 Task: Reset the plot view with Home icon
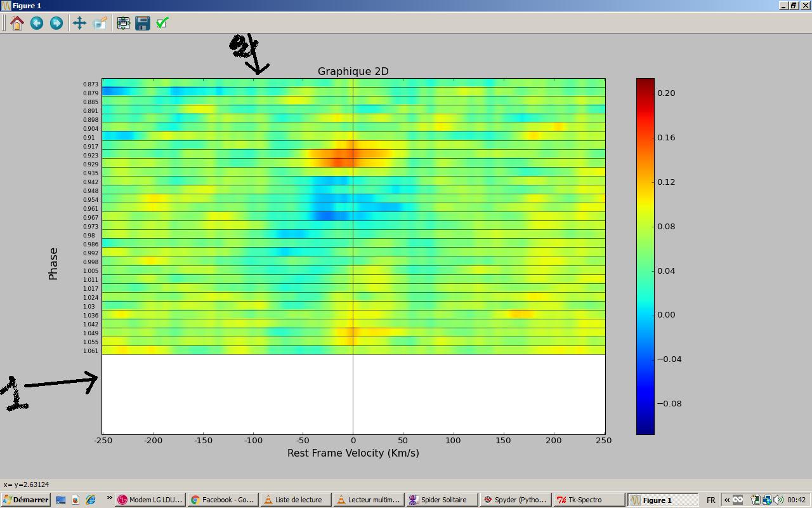point(17,23)
